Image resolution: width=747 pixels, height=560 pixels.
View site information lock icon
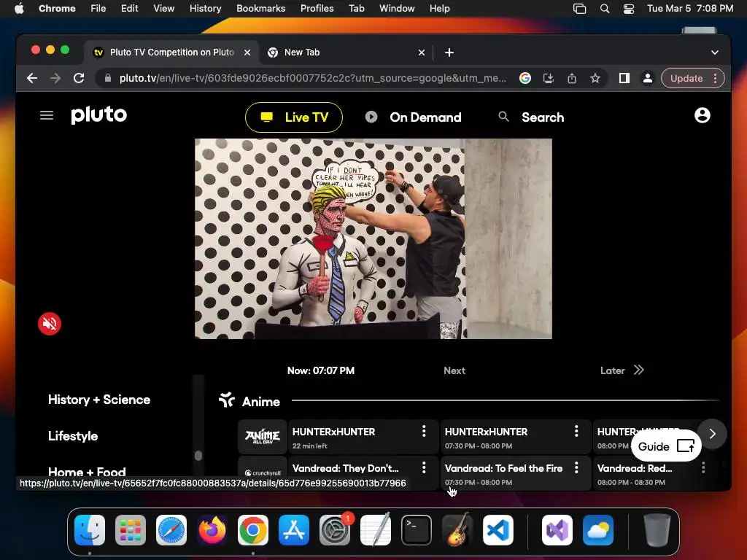tap(108, 78)
